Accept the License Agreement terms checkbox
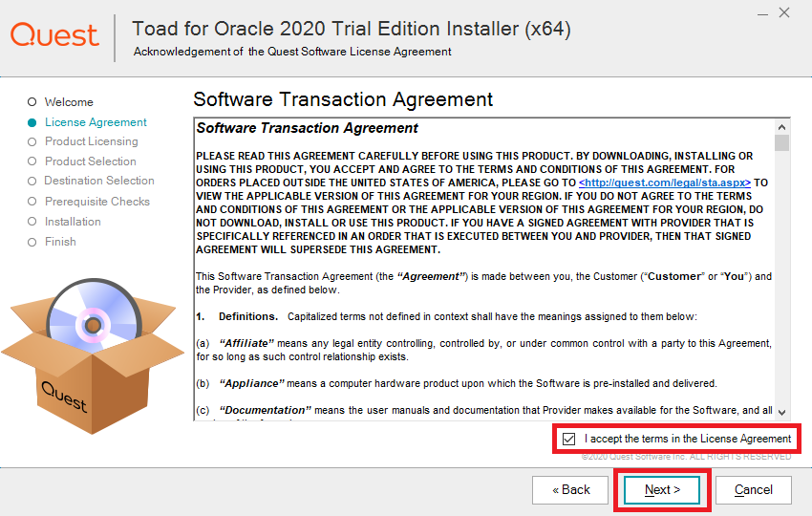This screenshot has height=516, width=812. pos(568,439)
